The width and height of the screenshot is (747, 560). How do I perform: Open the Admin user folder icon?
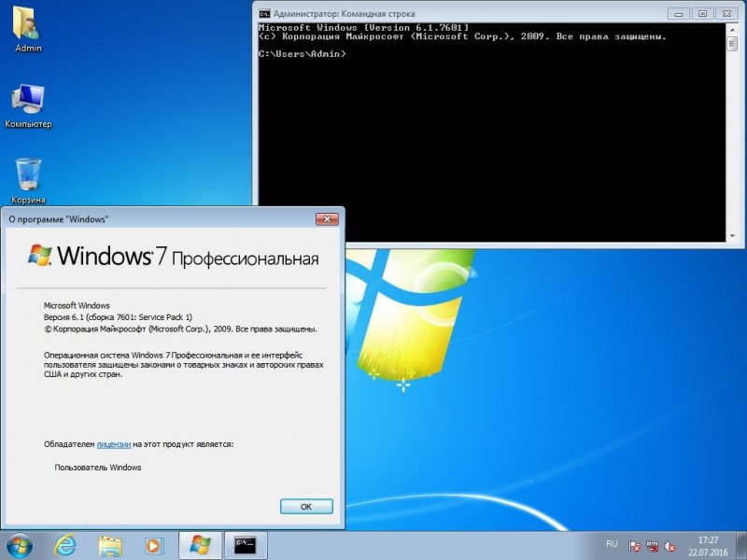point(28,28)
